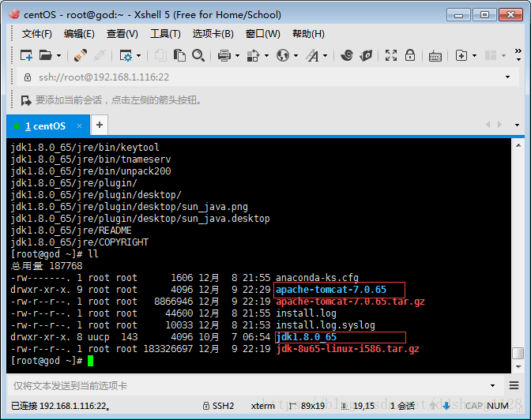Click the Find magnifier icon
531x420 pixels.
coord(198,55)
